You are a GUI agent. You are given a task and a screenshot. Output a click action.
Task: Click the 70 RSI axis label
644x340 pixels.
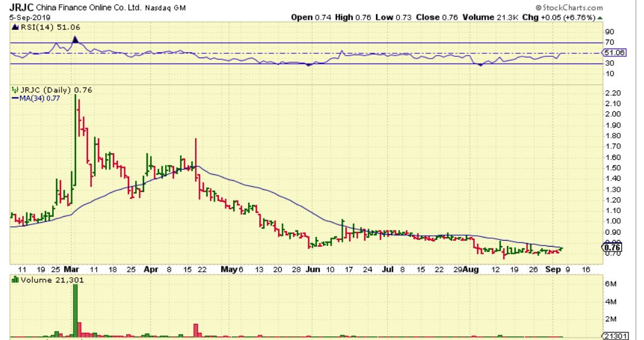609,42
